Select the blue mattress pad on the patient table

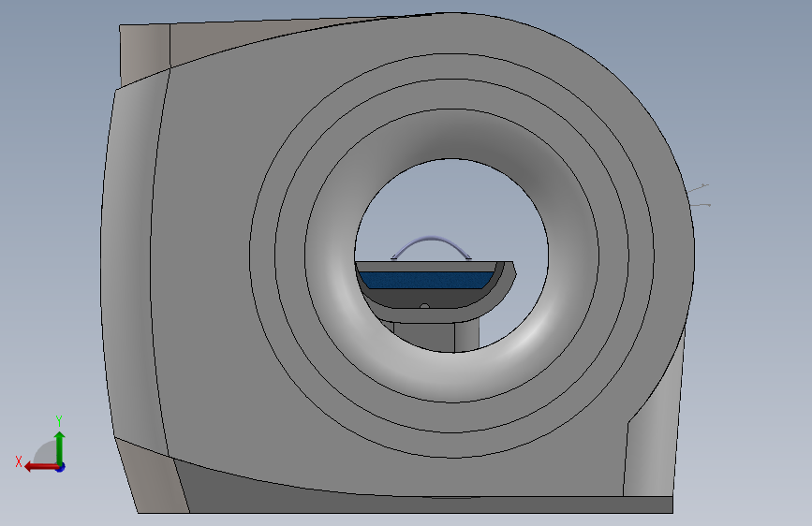(426, 280)
